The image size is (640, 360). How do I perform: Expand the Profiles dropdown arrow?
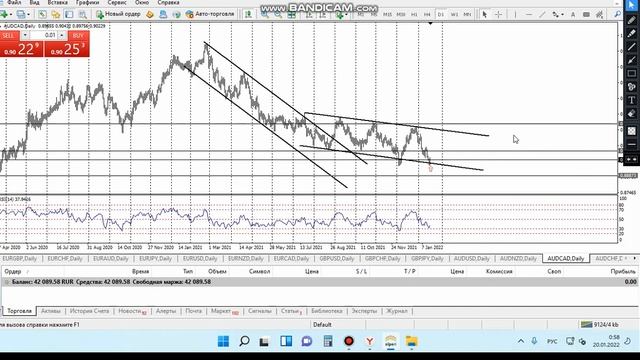[x=28, y=14]
